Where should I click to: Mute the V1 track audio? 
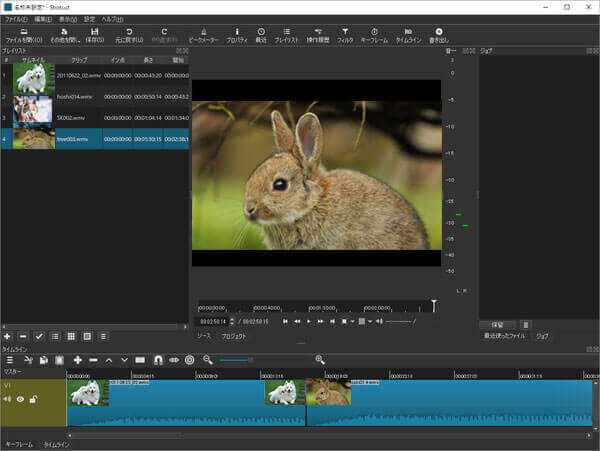(x=8, y=399)
